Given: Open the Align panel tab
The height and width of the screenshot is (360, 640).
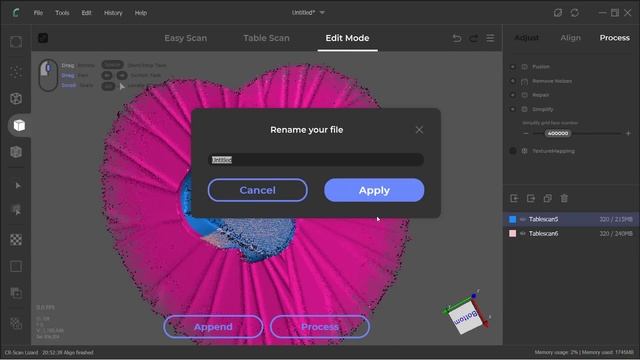Looking at the screenshot, I should [570, 38].
